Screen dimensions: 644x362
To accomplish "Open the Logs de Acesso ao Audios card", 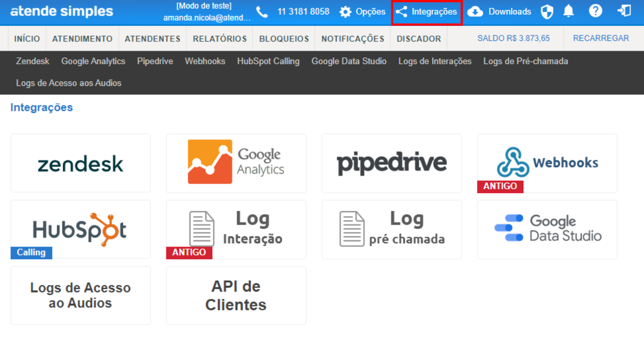I will coord(81,295).
